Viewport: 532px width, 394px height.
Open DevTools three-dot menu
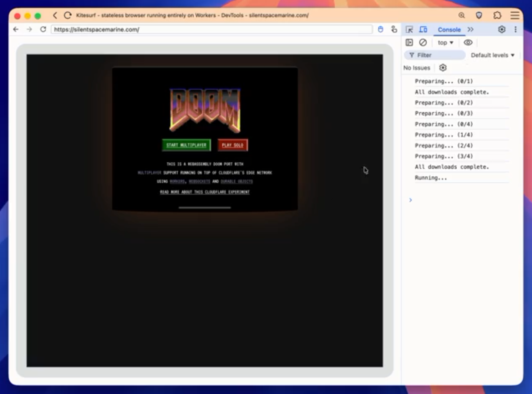(x=515, y=29)
